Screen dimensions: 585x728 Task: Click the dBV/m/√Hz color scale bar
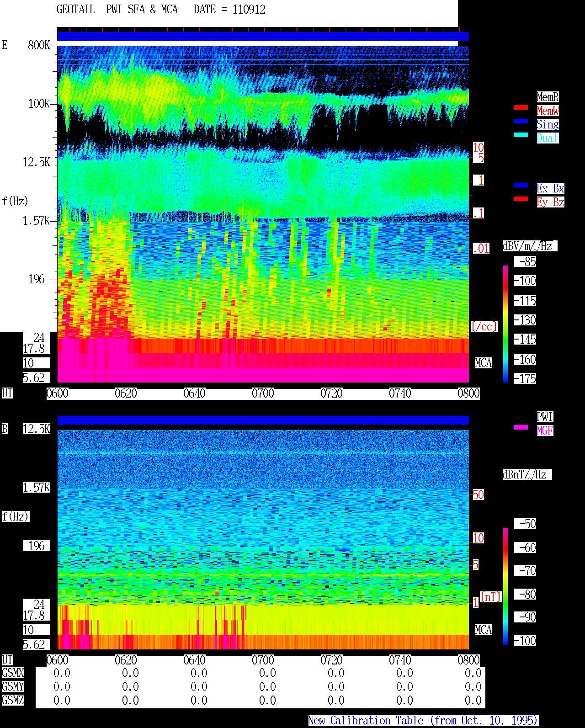click(x=505, y=324)
